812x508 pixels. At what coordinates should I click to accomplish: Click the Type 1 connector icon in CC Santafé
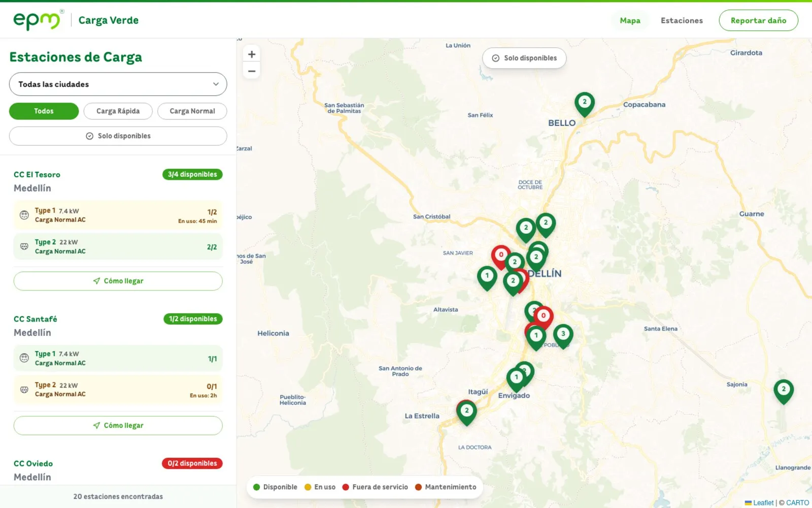[x=24, y=358]
